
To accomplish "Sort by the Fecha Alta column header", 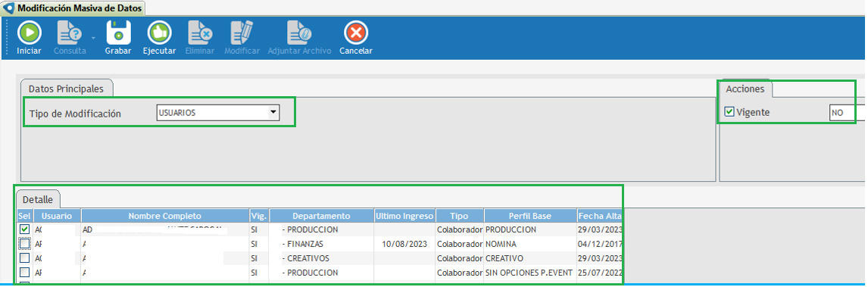I will 600,216.
